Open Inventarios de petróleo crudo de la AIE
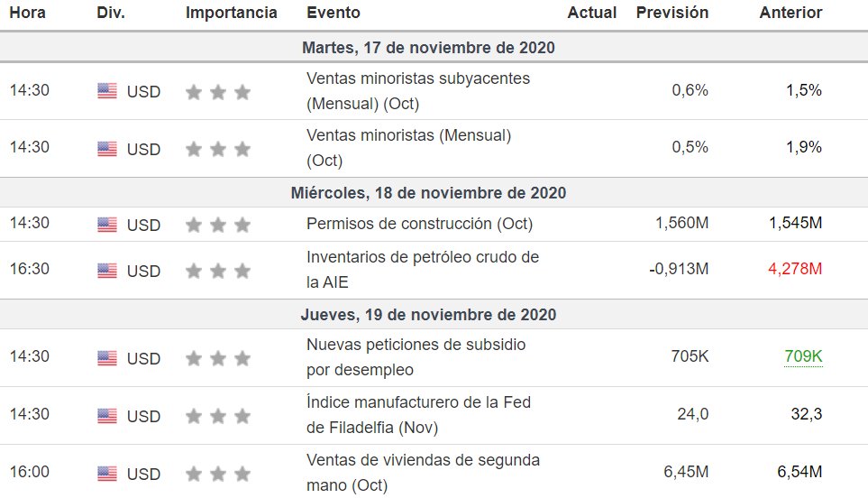868x498 pixels. (422, 269)
